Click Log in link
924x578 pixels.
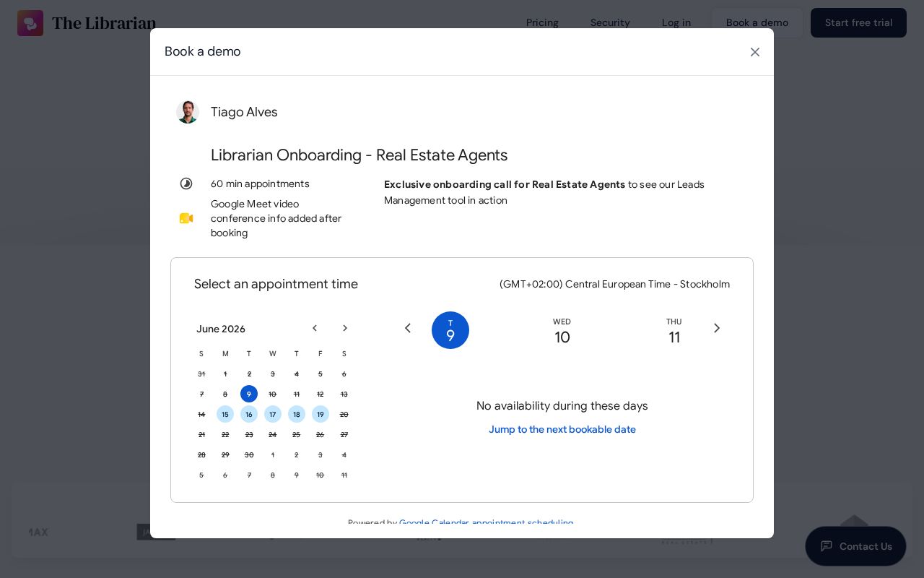(676, 23)
